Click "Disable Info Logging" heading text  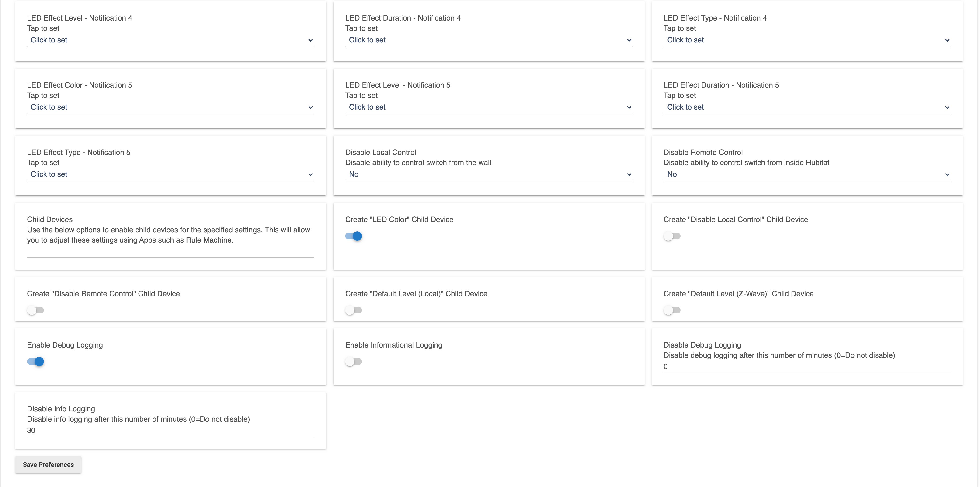pos(61,409)
